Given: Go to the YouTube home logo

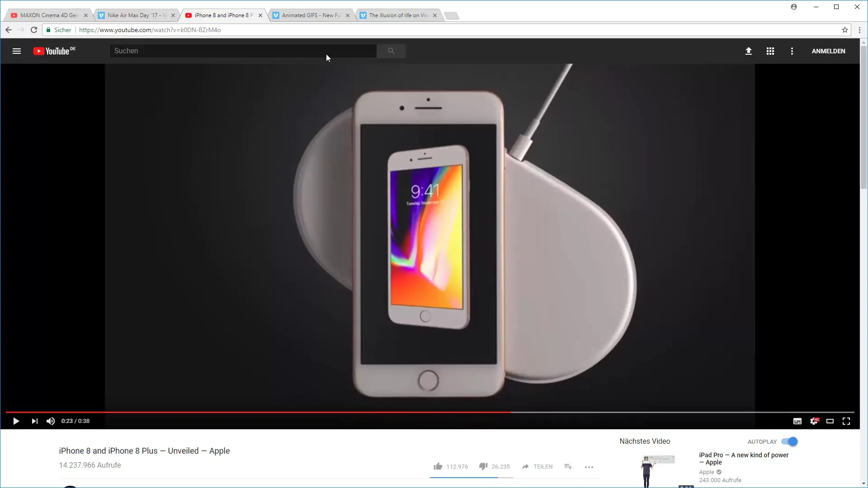Looking at the screenshot, I should coord(54,51).
